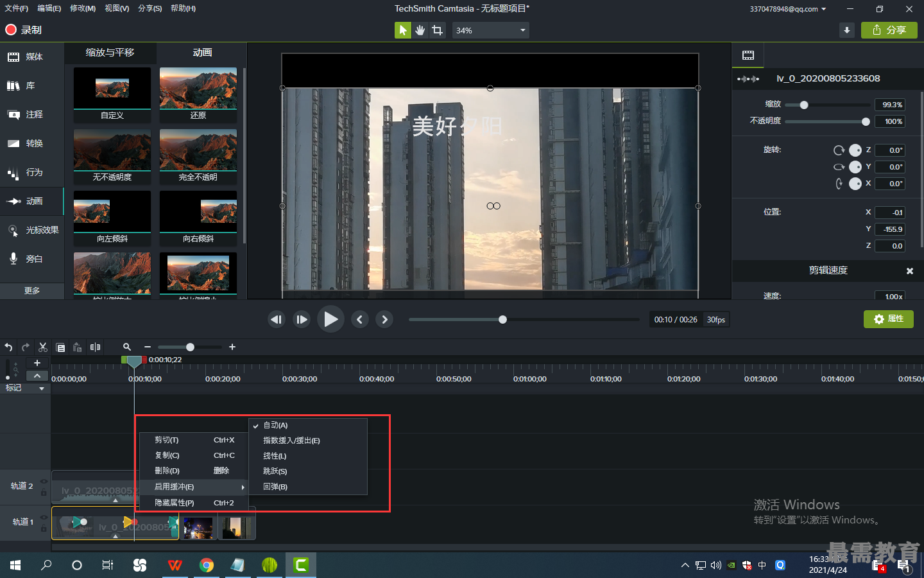Open the 行为 behaviors panel
The width and height of the screenshot is (924, 578).
(32, 172)
